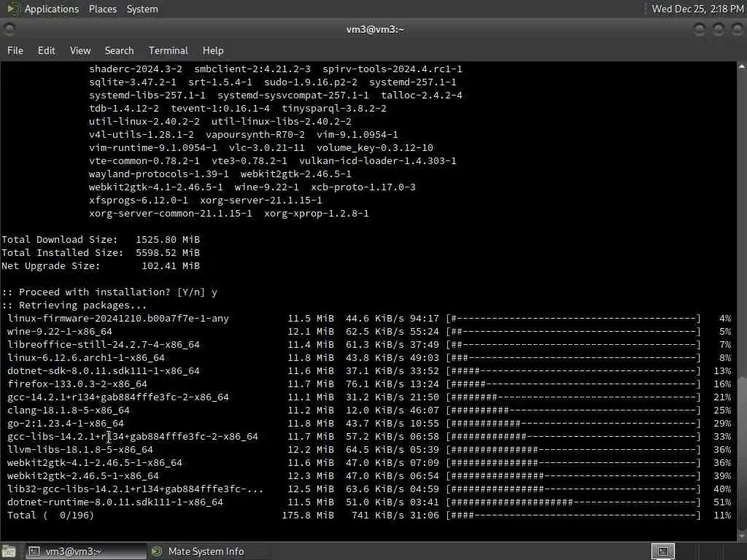The height and width of the screenshot is (560, 747).
Task: Click 'libreoffice-still-24.2.7-4-x86_64' row name
Action: point(104,344)
